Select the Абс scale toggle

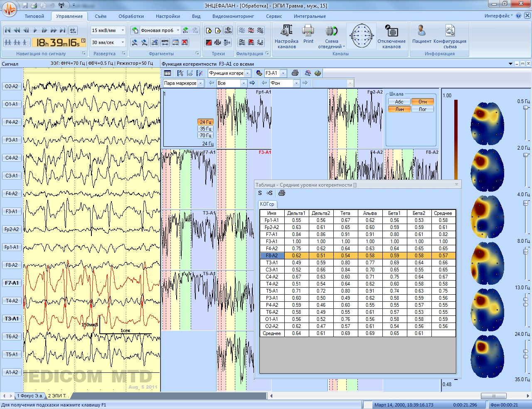pyautogui.click(x=399, y=102)
